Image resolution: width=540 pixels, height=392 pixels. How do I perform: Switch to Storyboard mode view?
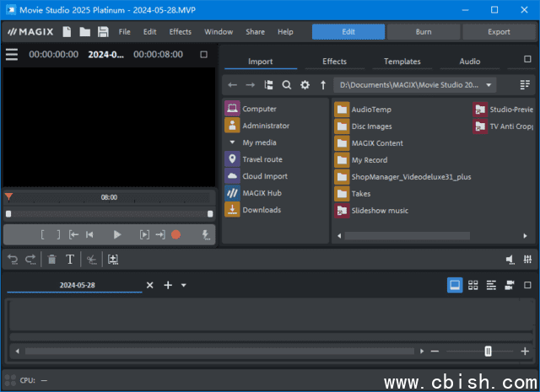click(x=455, y=285)
